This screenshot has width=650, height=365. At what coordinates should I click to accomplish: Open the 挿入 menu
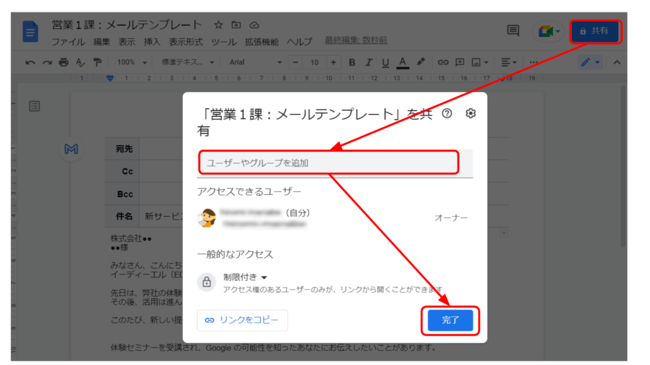[x=152, y=42]
